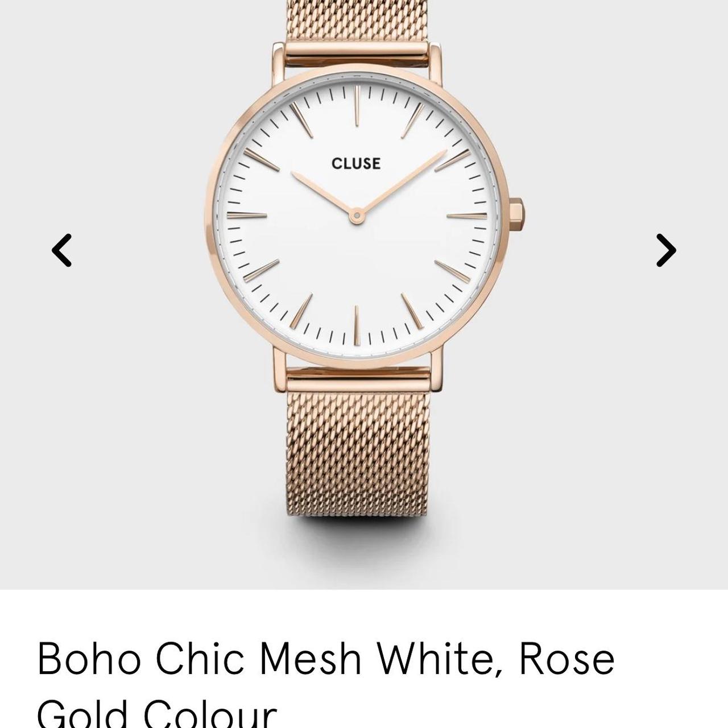Click the lower strap lug bar

click(x=358, y=374)
